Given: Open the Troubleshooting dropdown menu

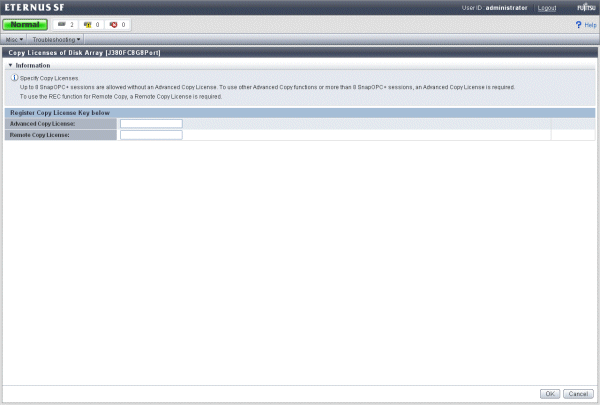Looking at the screenshot, I should pyautogui.click(x=56, y=39).
